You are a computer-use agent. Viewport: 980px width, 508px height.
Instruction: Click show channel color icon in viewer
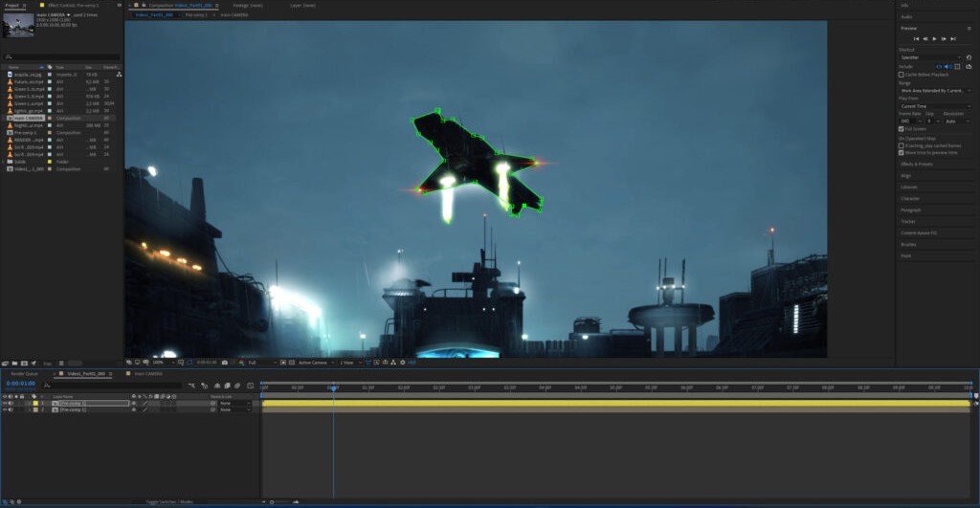click(x=241, y=363)
